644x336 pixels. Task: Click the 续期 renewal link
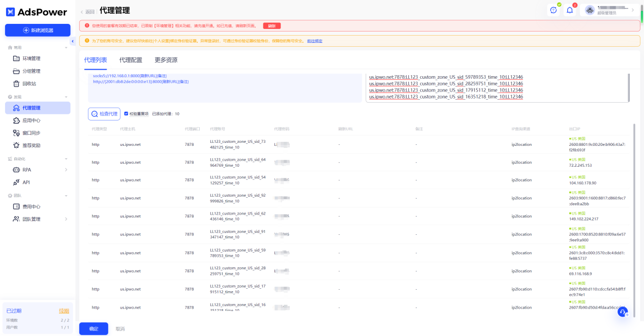coord(64,311)
